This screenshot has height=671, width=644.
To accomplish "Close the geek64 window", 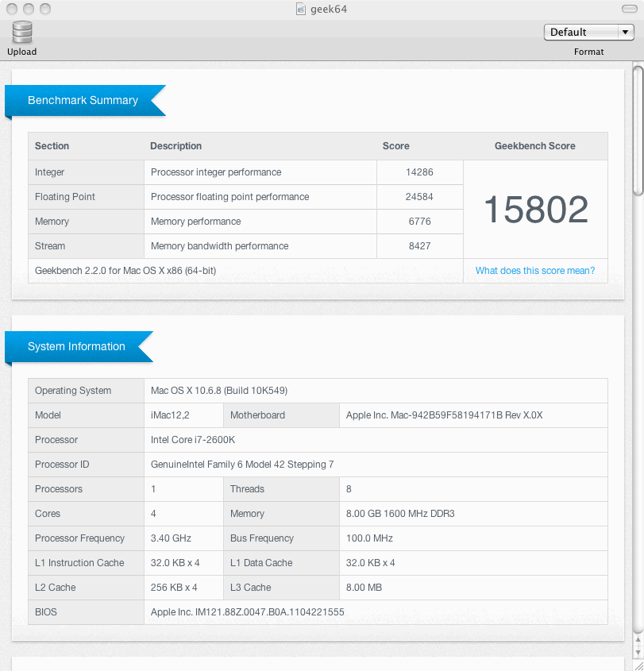I will click(x=10, y=9).
